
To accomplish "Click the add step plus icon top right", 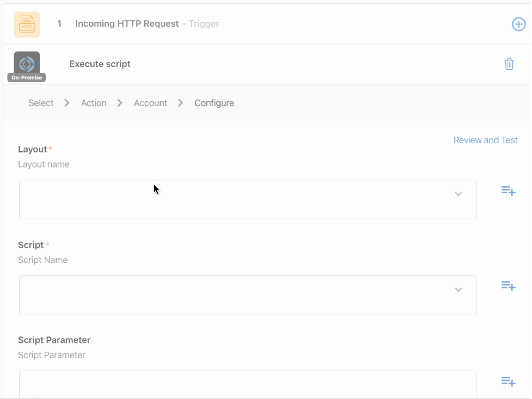I will pos(519,24).
